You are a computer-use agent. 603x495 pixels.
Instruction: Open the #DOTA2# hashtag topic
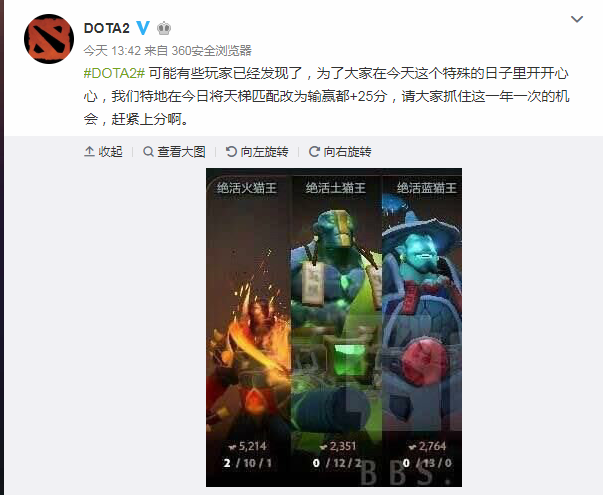[114, 73]
